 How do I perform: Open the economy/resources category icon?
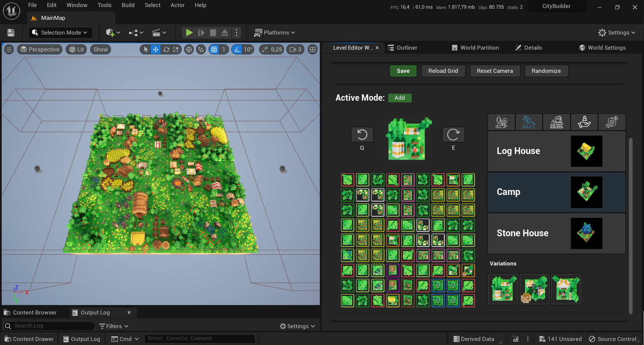[x=612, y=122]
